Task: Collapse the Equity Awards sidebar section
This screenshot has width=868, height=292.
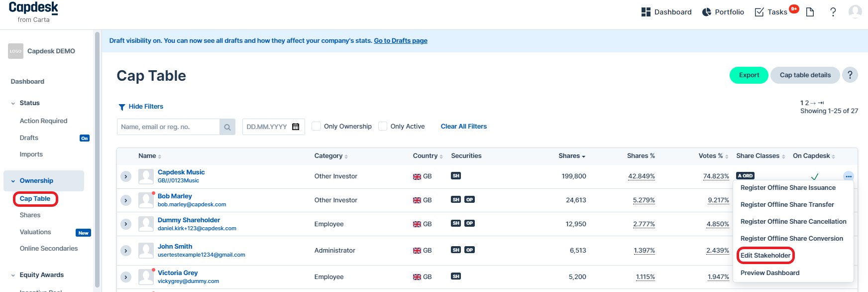Action: click(x=13, y=275)
